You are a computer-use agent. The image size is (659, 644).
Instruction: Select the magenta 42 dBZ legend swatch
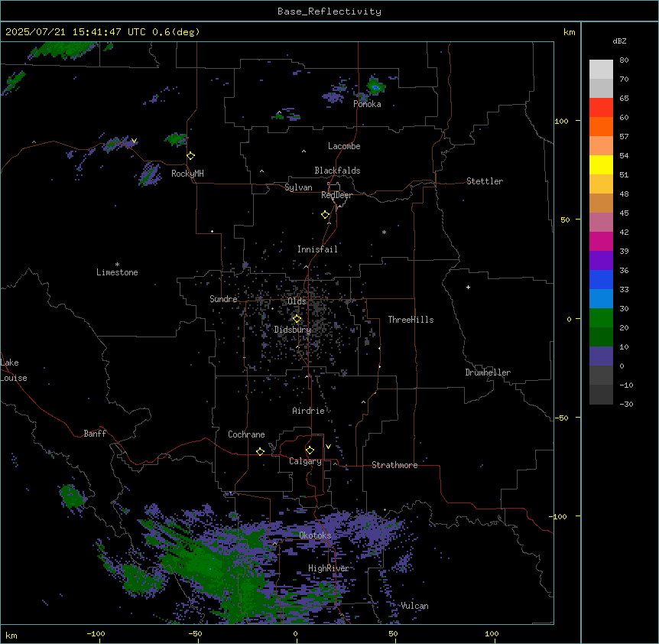tap(601, 241)
